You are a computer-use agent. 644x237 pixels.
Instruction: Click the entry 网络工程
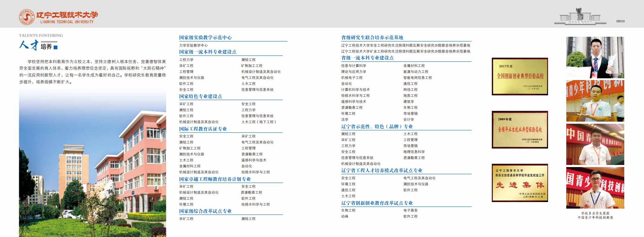coord(410,90)
